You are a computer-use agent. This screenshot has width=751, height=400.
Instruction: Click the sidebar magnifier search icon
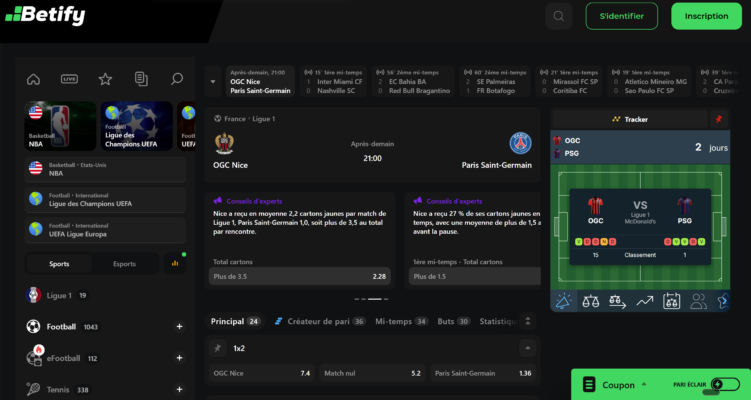[x=177, y=79]
